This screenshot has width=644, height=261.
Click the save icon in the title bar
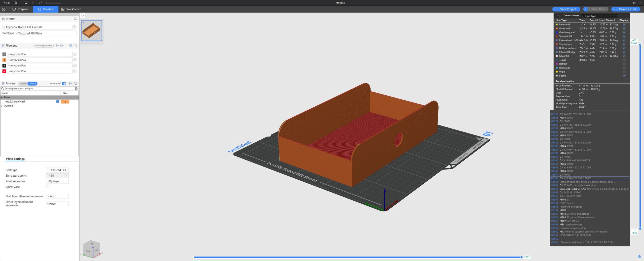26,3
